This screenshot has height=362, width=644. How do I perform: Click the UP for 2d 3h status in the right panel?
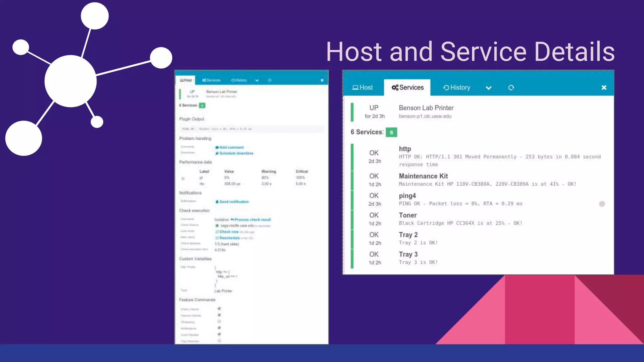click(374, 112)
